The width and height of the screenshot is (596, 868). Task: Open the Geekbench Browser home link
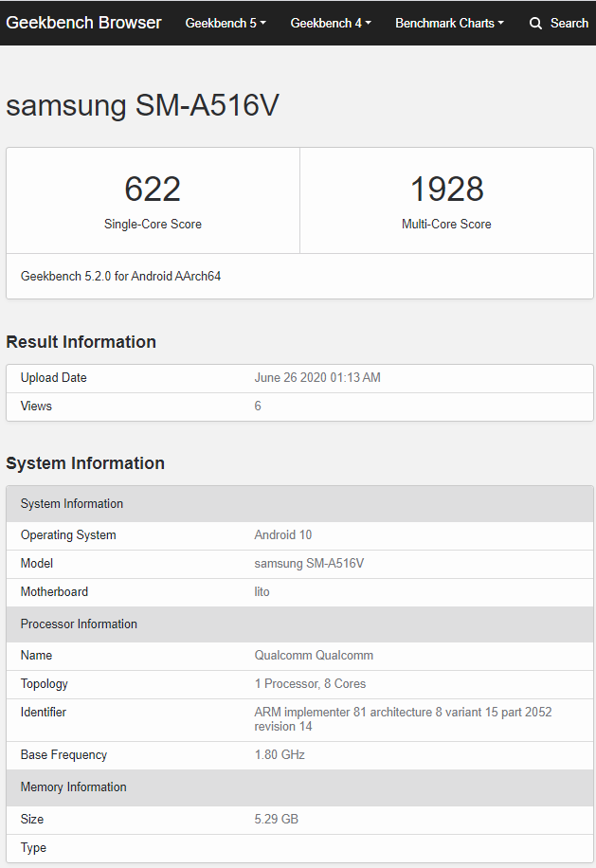(83, 23)
